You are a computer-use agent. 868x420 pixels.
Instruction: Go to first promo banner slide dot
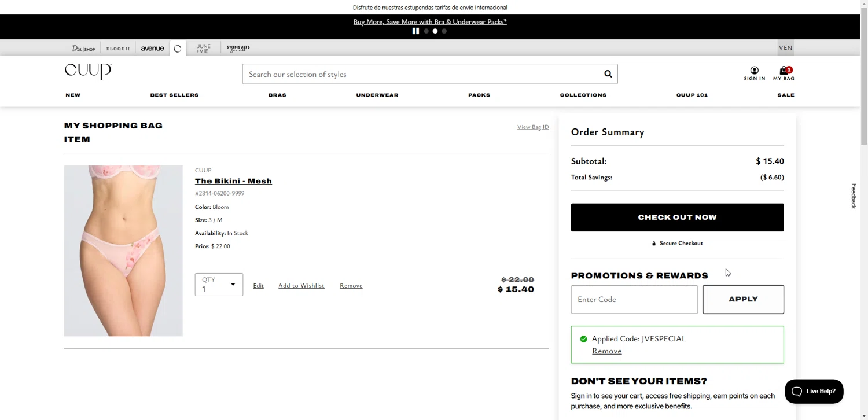pos(426,31)
